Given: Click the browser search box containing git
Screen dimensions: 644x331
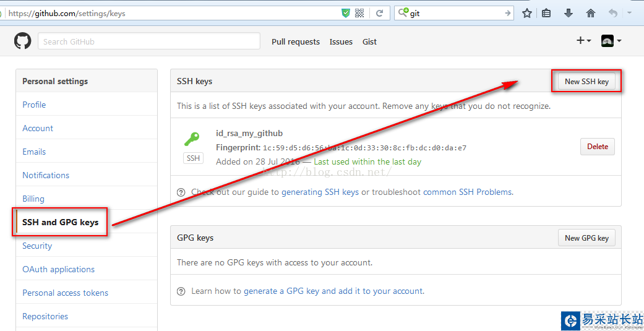Looking at the screenshot, I should [454, 13].
